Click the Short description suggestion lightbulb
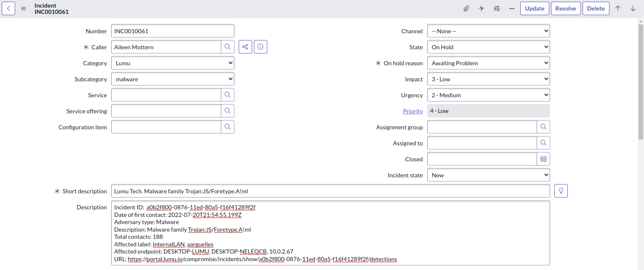Image resolution: width=644 pixels, height=270 pixels. 561,191
